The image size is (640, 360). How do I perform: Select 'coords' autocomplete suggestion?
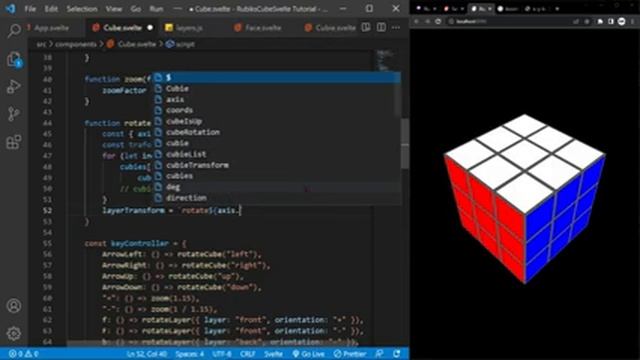click(276, 110)
